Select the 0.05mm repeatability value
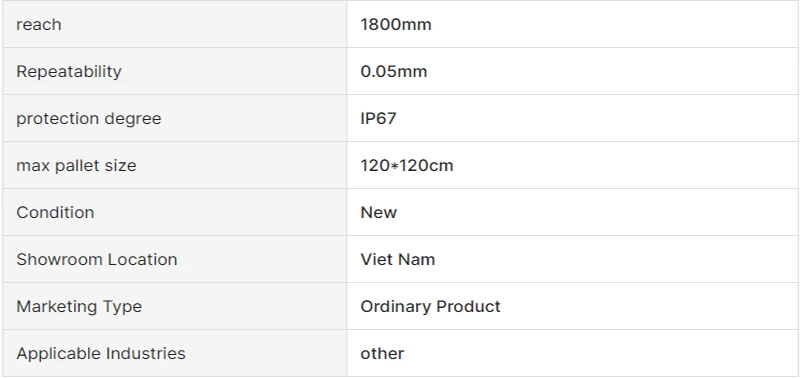800x378 pixels. tap(394, 71)
